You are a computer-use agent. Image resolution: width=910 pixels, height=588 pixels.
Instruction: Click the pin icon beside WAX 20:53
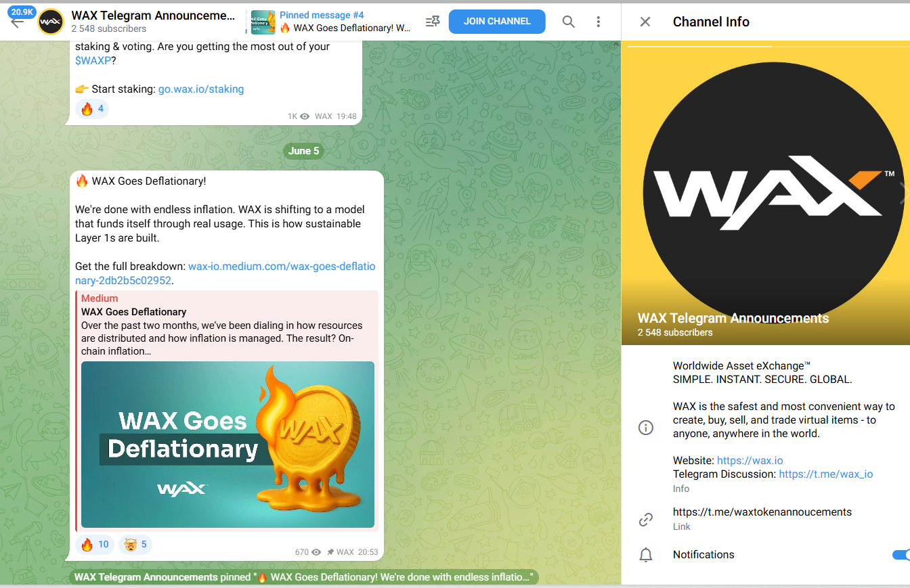330,552
